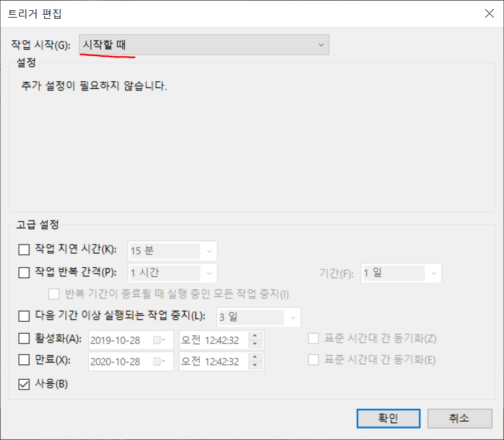Uncheck the 사용(B) checkbox
The height and width of the screenshot is (440, 504).
pyautogui.click(x=24, y=384)
